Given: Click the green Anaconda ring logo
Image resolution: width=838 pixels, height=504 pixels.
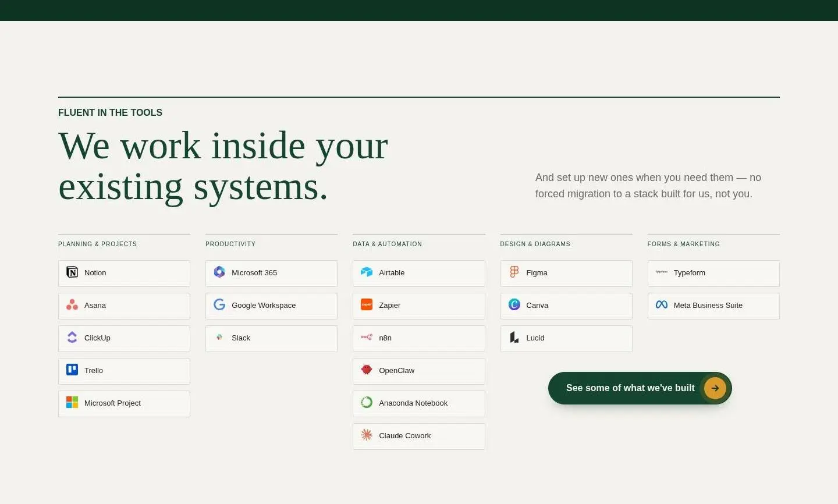Looking at the screenshot, I should pos(367,402).
